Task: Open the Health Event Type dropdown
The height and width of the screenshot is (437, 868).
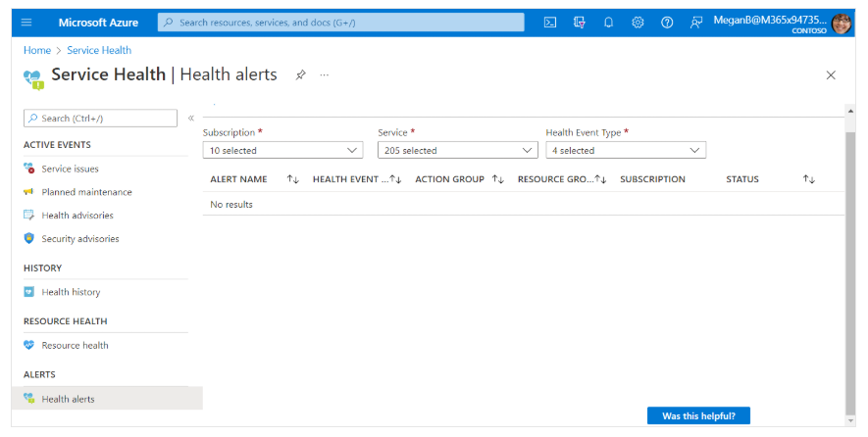Action: pyautogui.click(x=626, y=151)
